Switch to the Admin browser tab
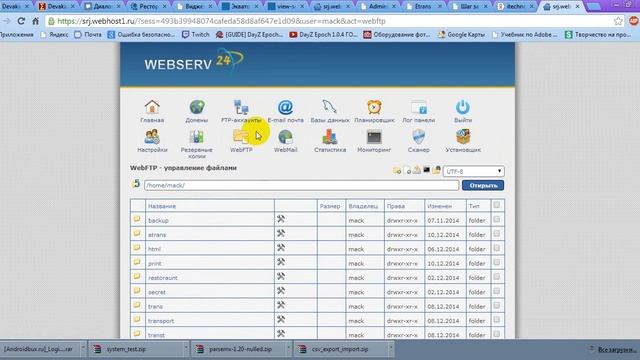 point(378,7)
